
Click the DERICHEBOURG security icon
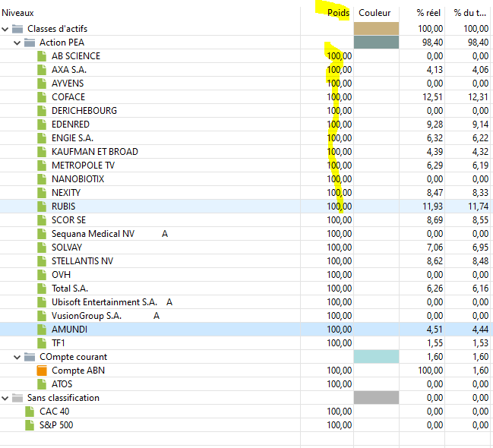(x=42, y=111)
